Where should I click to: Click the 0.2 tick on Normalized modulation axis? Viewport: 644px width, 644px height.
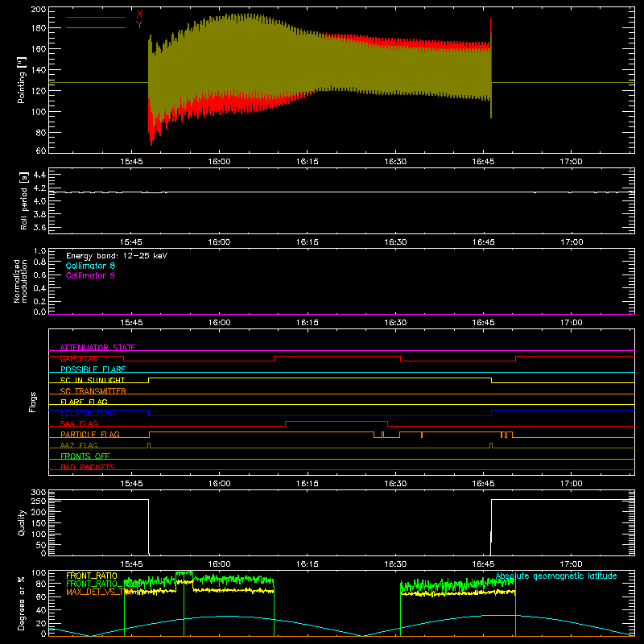[x=39, y=301]
